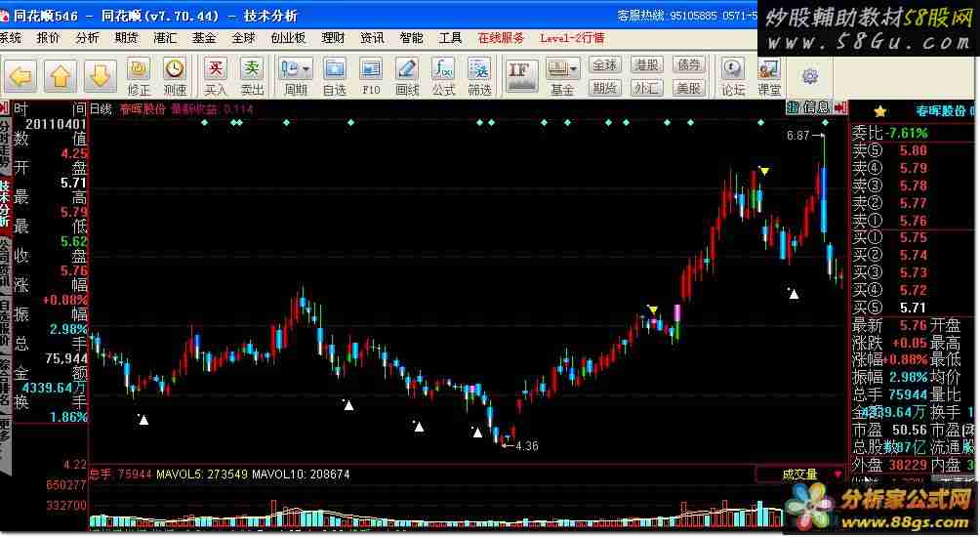Image resolution: width=980 pixels, height=537 pixels.
Task: Click the 买入 buy icon
Action: point(215,77)
